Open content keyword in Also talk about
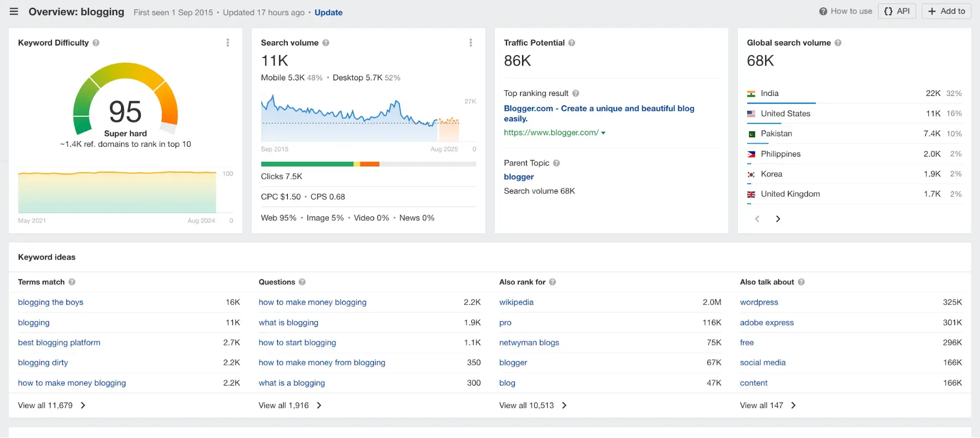Screen dimensions: 980x438 [x=754, y=383]
